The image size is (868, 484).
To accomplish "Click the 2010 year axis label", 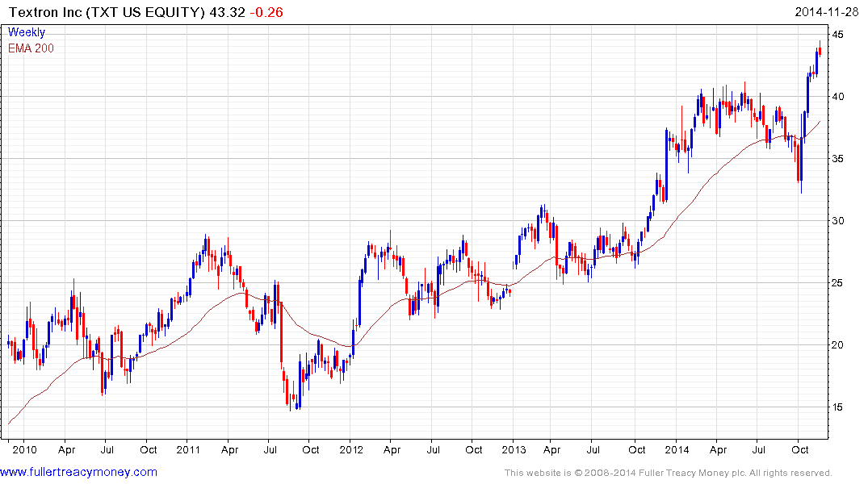I will tap(24, 449).
